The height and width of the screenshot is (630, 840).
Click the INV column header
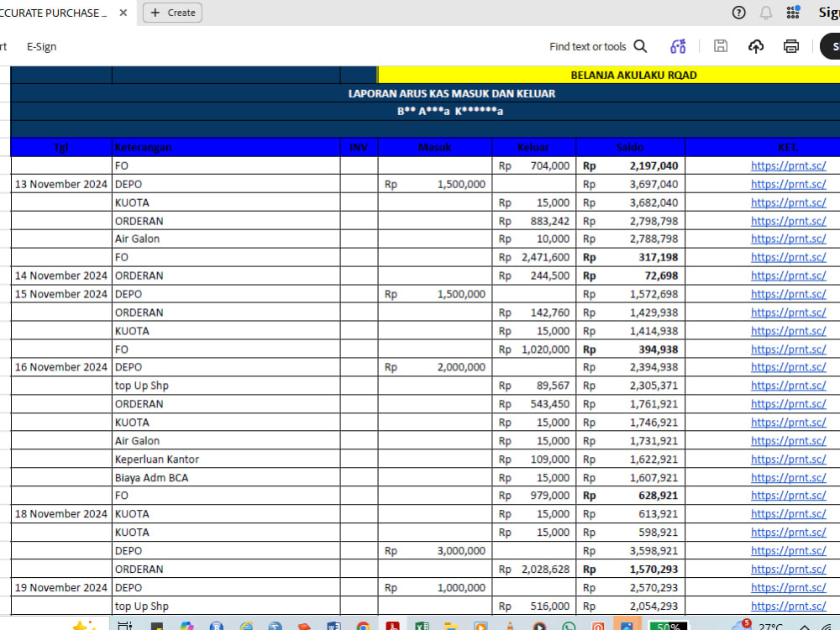[x=359, y=147]
